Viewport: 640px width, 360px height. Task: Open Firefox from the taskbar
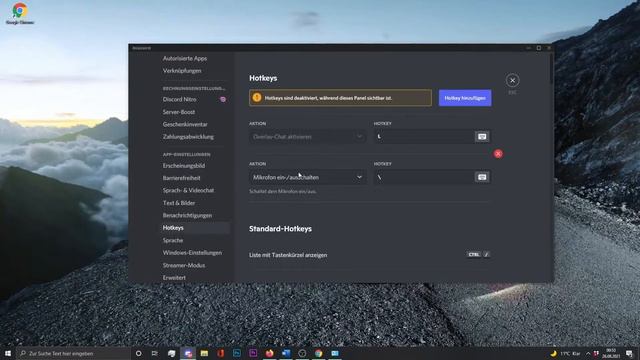click(269, 353)
